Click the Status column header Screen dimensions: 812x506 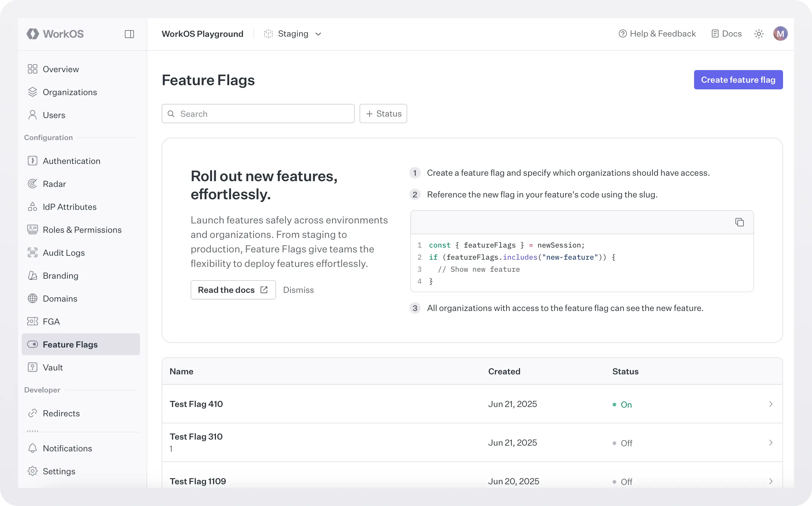pyautogui.click(x=625, y=371)
